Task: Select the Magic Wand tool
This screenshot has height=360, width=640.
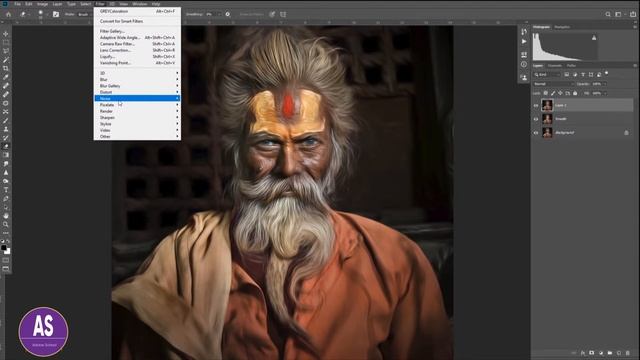Action: [6, 60]
